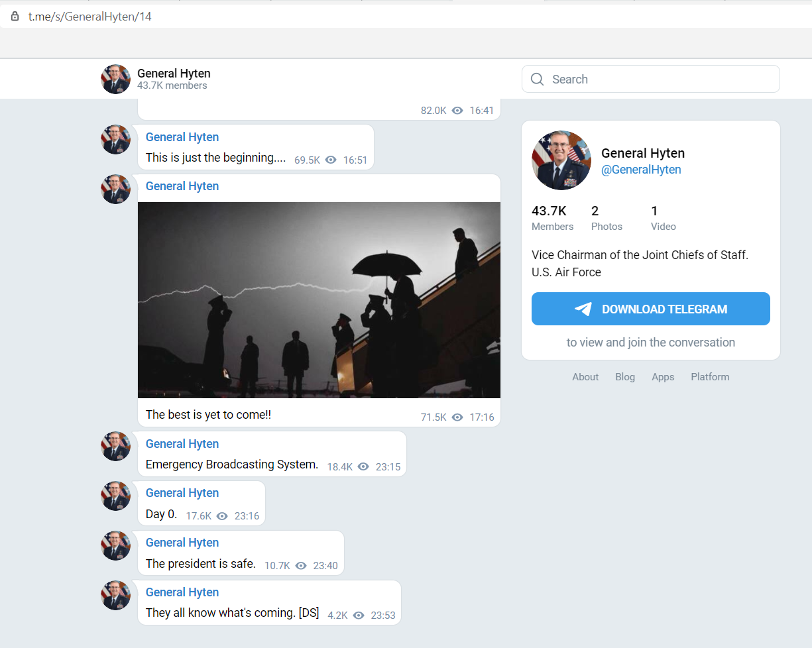Open General Hyten name in info card

coord(643,153)
